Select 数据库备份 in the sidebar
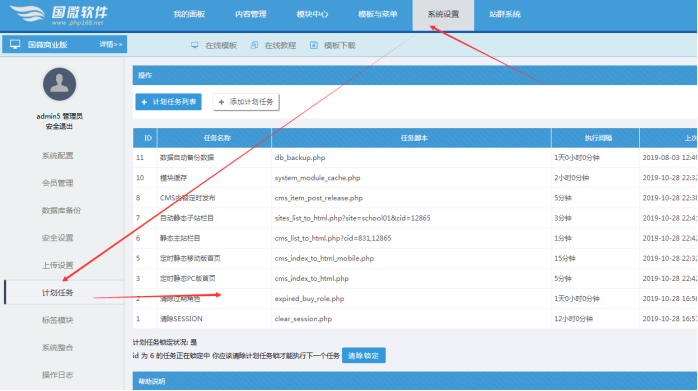Screen dimensions: 698x391 [x=61, y=210]
